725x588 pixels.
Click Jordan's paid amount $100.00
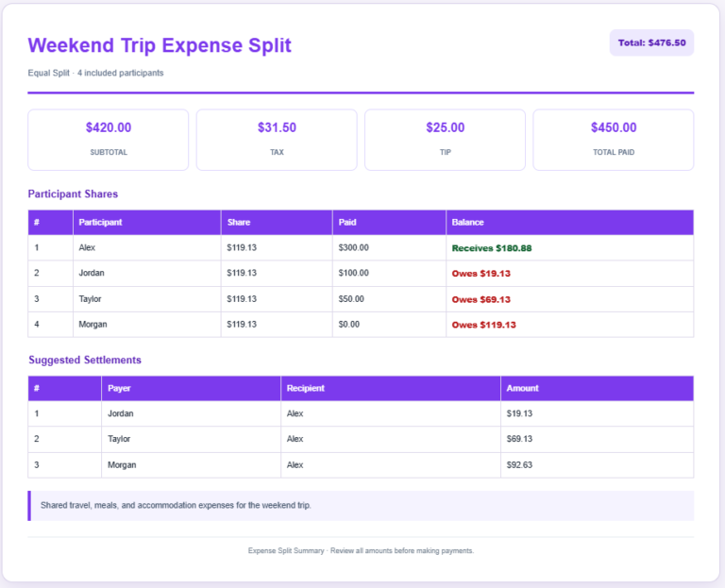(x=354, y=273)
